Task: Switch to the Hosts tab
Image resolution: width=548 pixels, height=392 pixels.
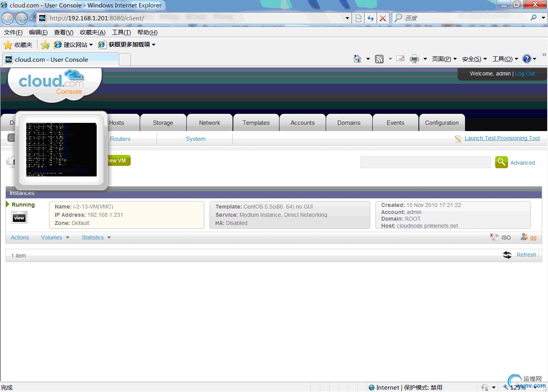Action: 117,123
